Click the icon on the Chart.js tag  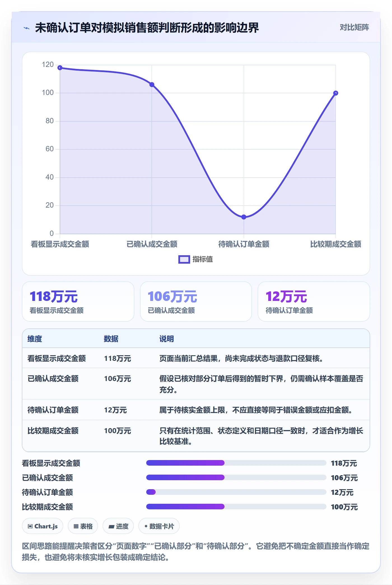[30, 526]
